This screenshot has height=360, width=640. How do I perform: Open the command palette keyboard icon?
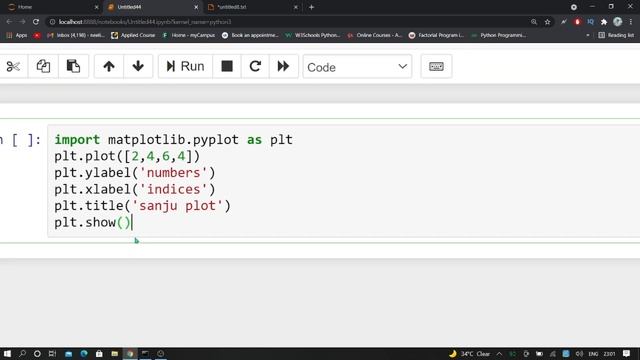436,66
